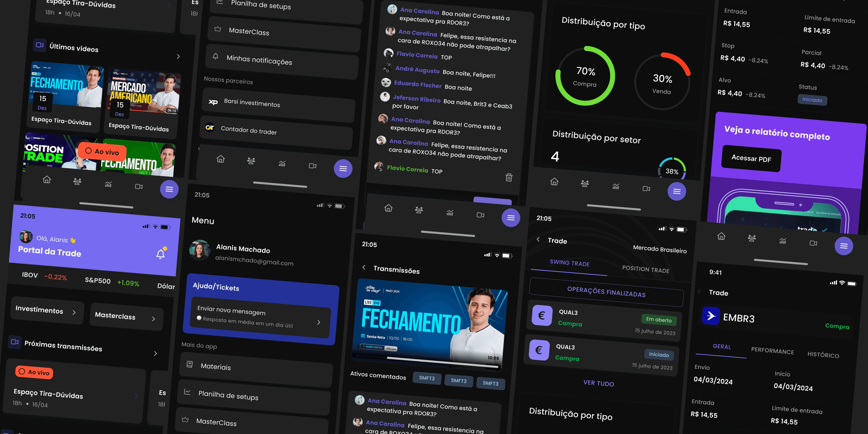
Task: Tap home icon in nav under video thumbnails
Action: pos(47,180)
